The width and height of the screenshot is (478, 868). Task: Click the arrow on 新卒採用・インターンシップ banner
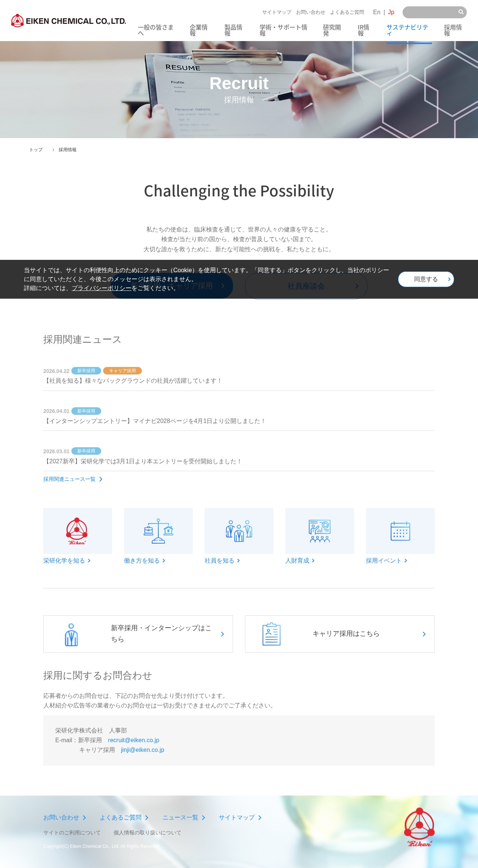coord(223,634)
